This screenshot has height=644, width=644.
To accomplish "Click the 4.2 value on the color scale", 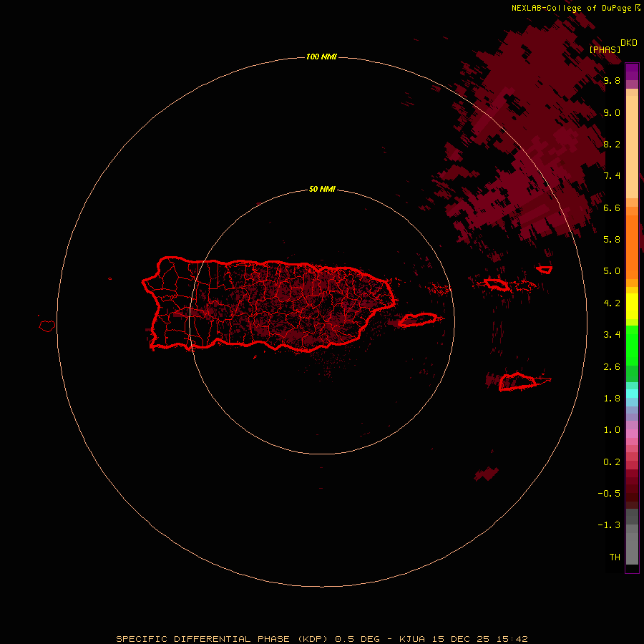I will [612, 303].
